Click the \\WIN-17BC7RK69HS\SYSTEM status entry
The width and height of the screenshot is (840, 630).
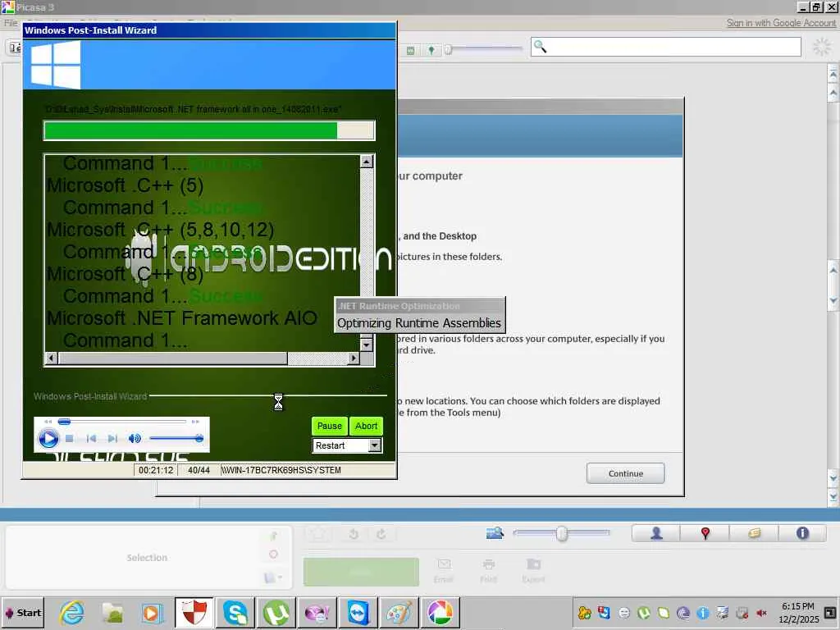281,470
